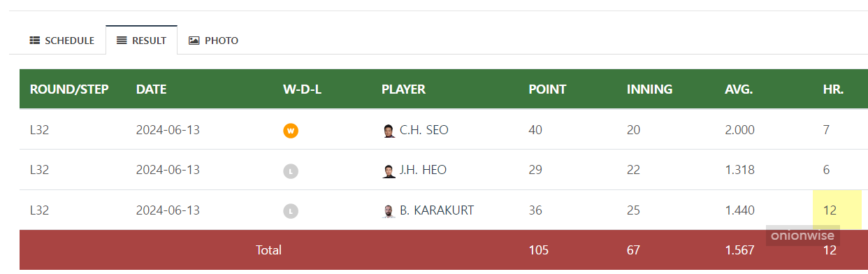This screenshot has width=868, height=274.
Task: Click J.H. HEO's player avatar
Action: coord(389,171)
